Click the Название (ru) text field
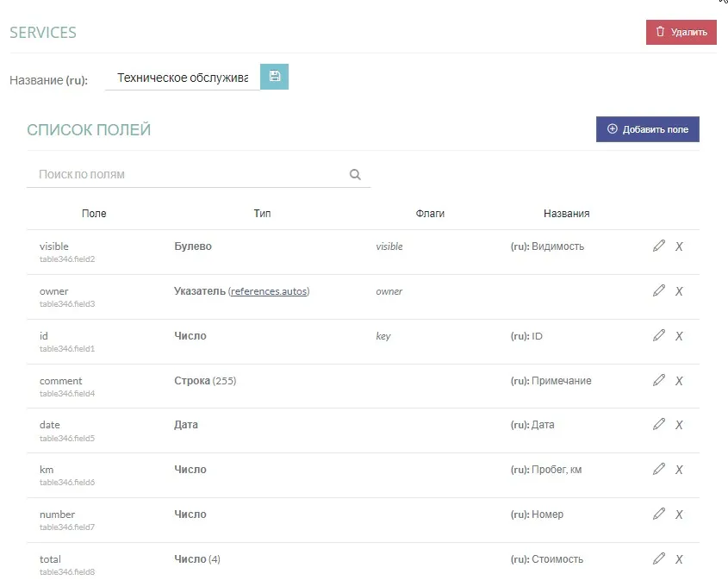This screenshot has height=580, width=728. coord(183,78)
